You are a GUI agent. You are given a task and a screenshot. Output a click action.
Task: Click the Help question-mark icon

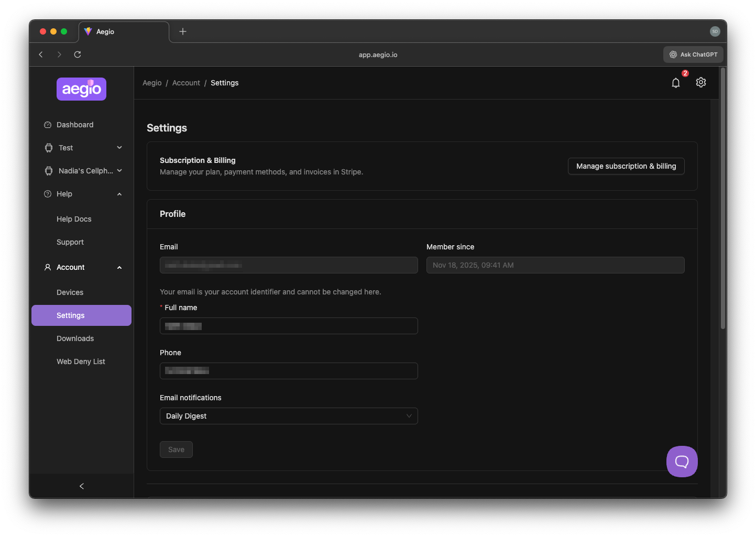point(48,194)
